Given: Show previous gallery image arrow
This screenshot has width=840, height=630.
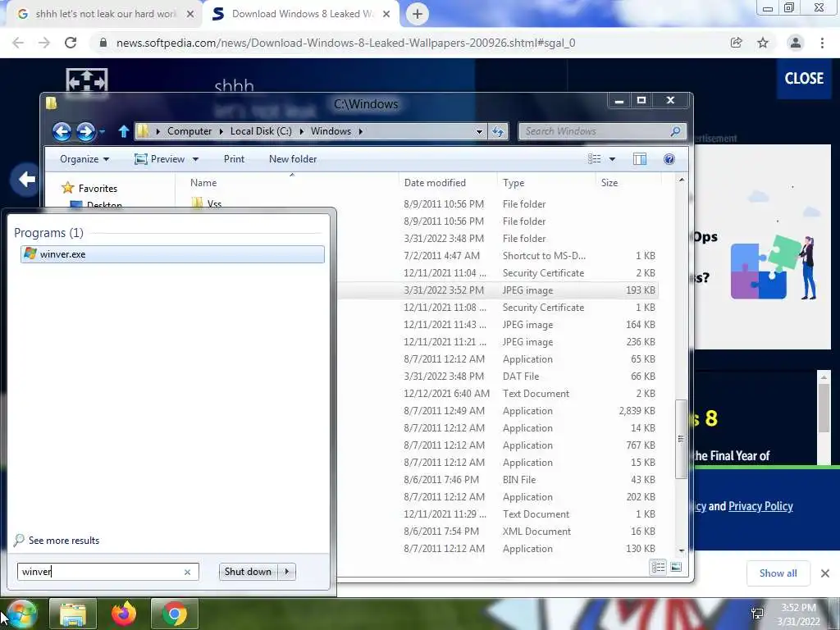Looking at the screenshot, I should pyautogui.click(x=25, y=180).
